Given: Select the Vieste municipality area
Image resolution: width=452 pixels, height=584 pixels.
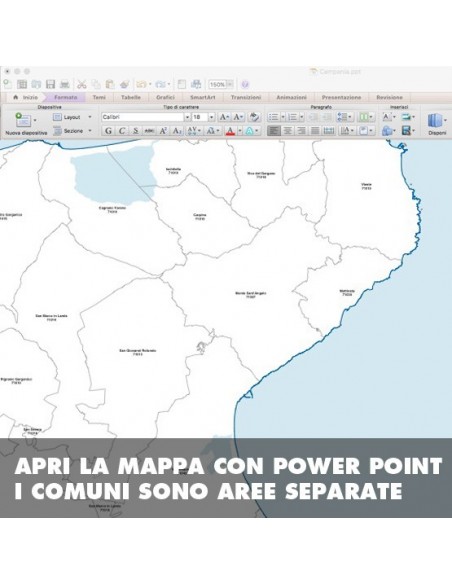Looking at the screenshot, I should pyautogui.click(x=366, y=186).
